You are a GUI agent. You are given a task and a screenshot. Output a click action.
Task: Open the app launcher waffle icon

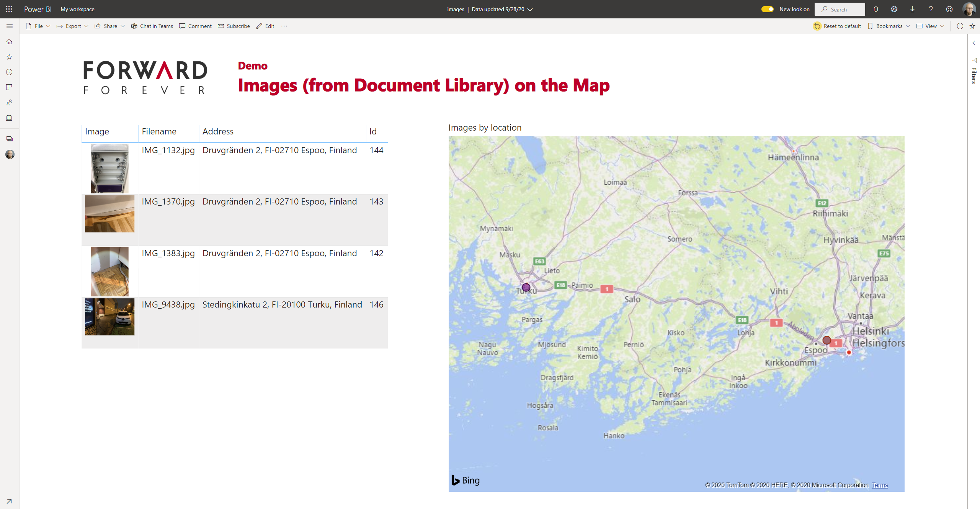(9, 9)
